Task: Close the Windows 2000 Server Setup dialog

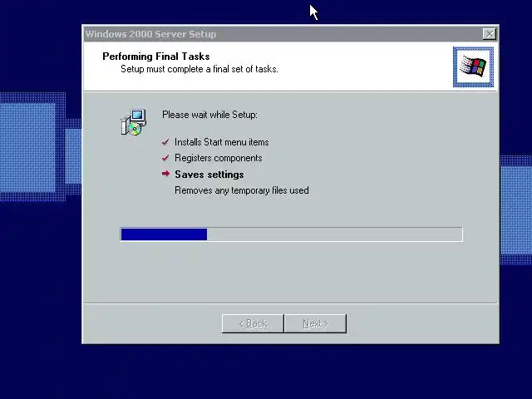Action: tap(490, 34)
